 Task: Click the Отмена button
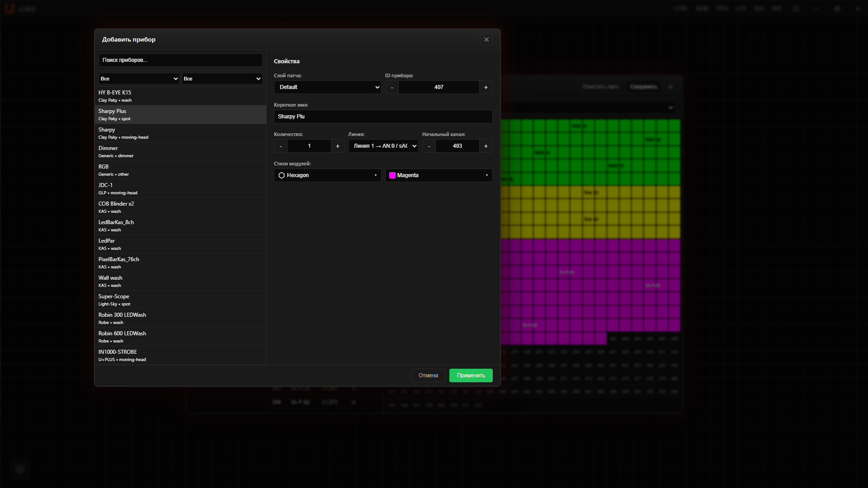pos(428,375)
